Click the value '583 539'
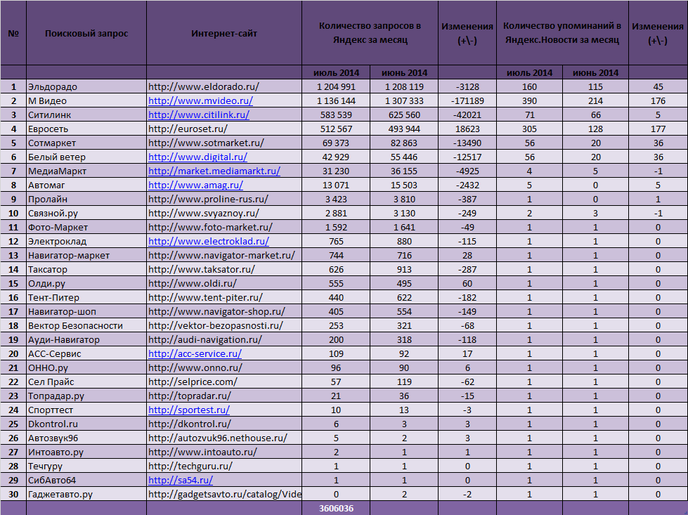Screen dimensions: 688x515 click(336, 114)
